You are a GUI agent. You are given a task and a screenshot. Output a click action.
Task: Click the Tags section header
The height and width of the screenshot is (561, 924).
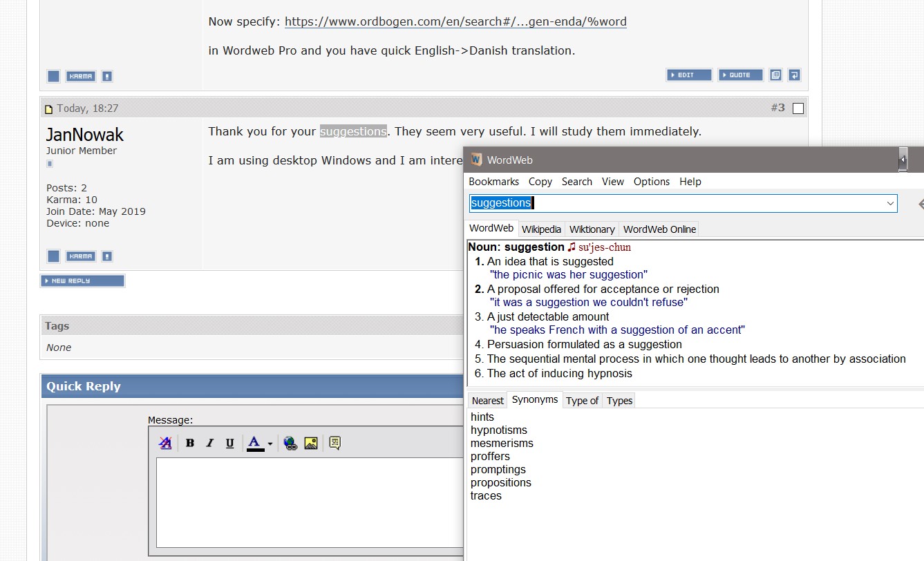tap(252, 326)
